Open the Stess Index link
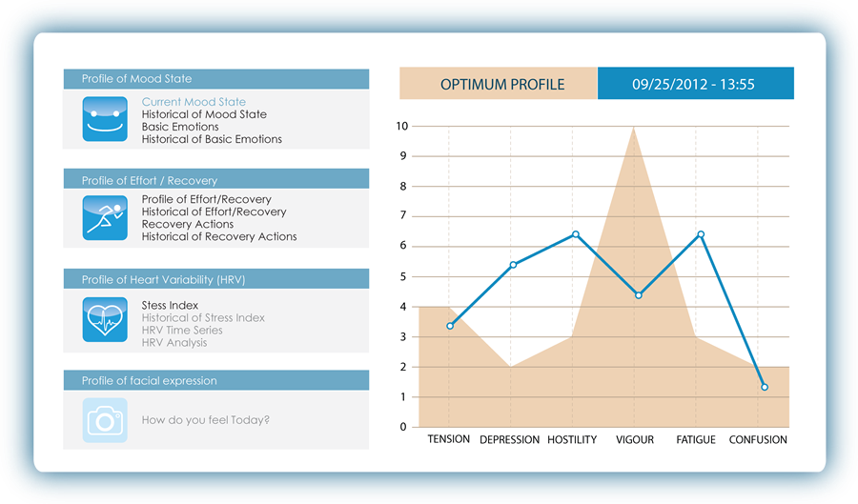This screenshot has width=858, height=504. pyautogui.click(x=170, y=306)
